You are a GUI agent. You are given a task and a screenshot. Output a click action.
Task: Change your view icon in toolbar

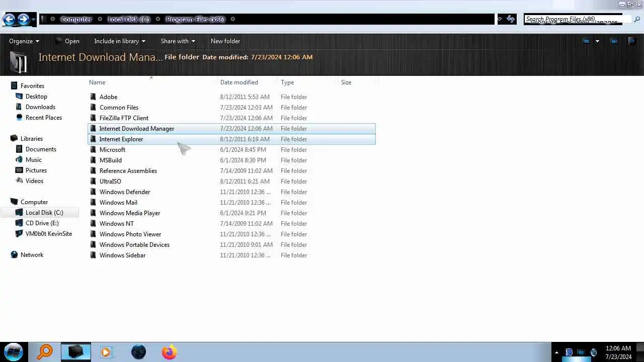(x=586, y=41)
